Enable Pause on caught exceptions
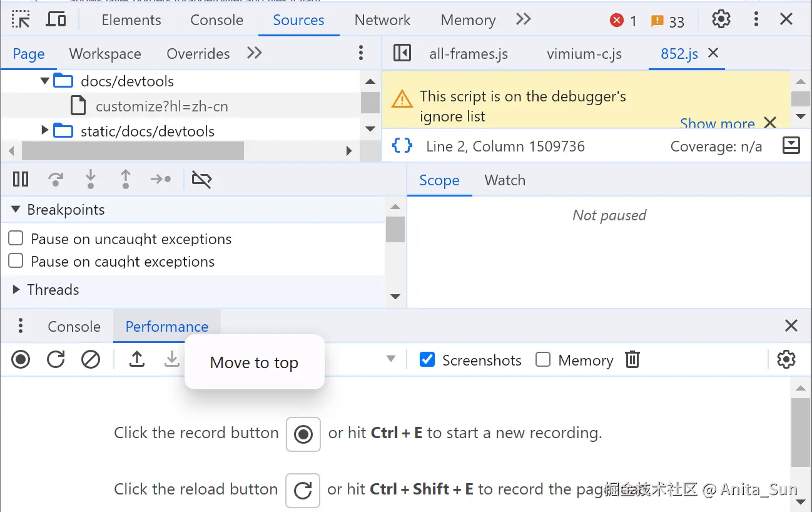The height and width of the screenshot is (512, 812). (16, 261)
